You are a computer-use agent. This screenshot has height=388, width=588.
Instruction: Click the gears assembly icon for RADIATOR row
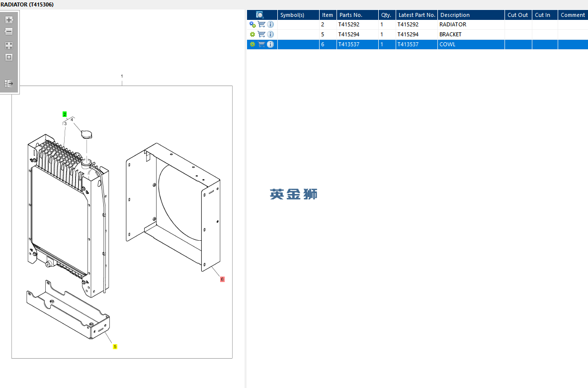[x=253, y=25]
